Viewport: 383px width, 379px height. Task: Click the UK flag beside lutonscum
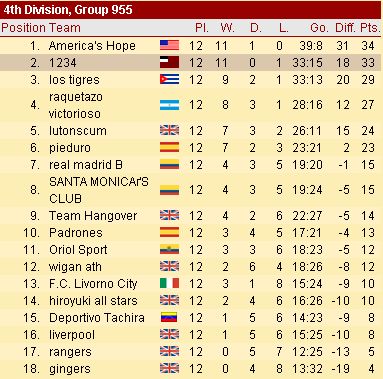[x=169, y=130]
